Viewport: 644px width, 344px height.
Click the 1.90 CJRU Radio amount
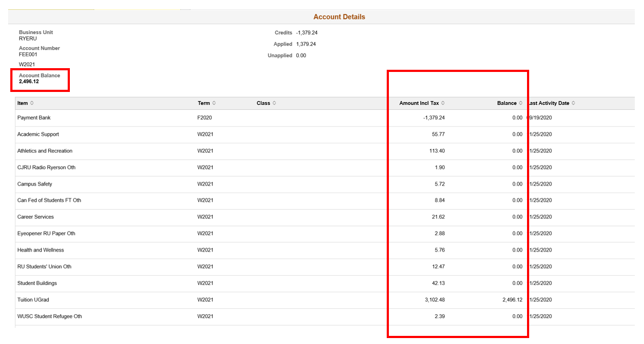pyautogui.click(x=439, y=167)
